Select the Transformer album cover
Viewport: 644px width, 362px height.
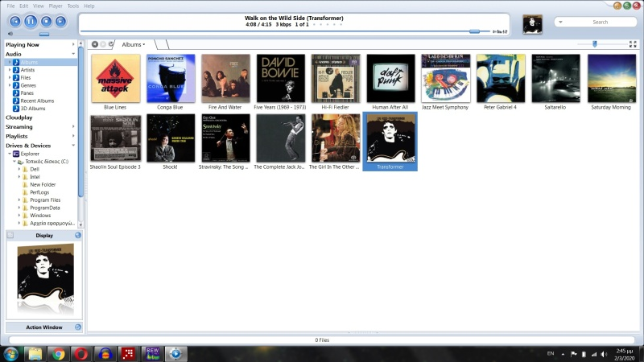click(390, 138)
